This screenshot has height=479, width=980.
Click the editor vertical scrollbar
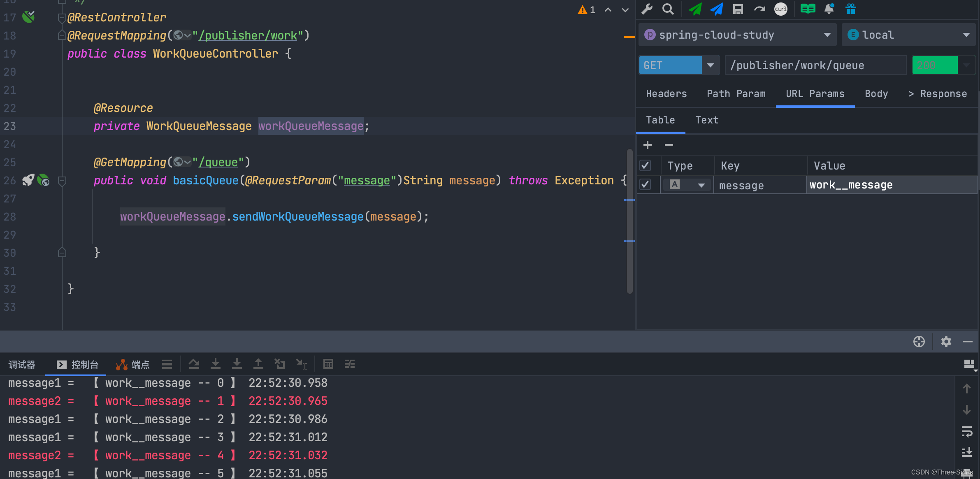pyautogui.click(x=629, y=221)
